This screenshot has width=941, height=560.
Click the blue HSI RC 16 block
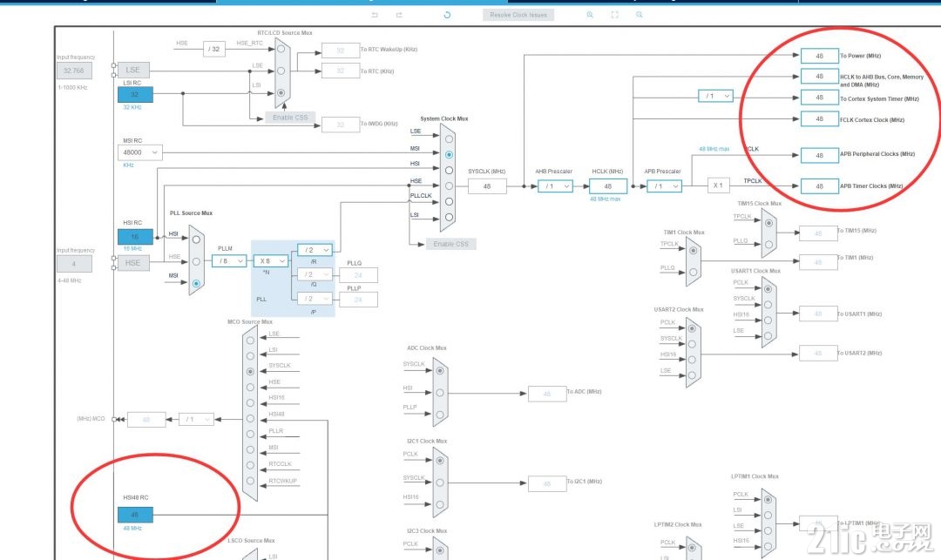tap(135, 237)
